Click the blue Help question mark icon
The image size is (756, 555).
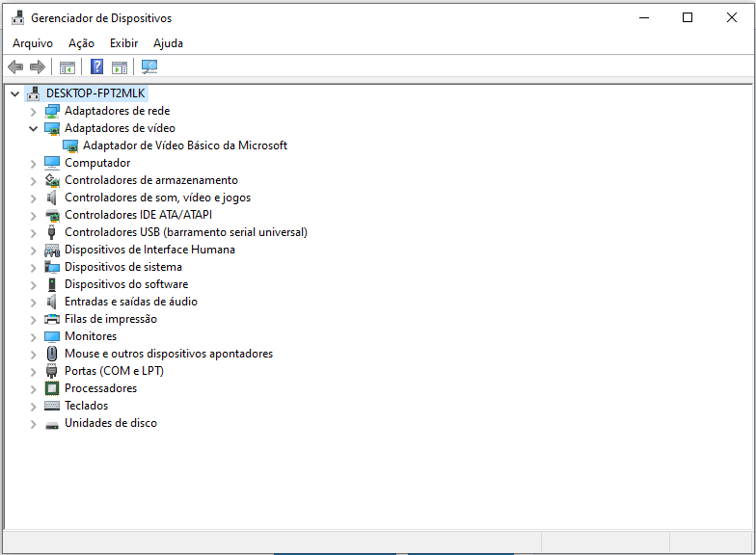pyautogui.click(x=96, y=66)
